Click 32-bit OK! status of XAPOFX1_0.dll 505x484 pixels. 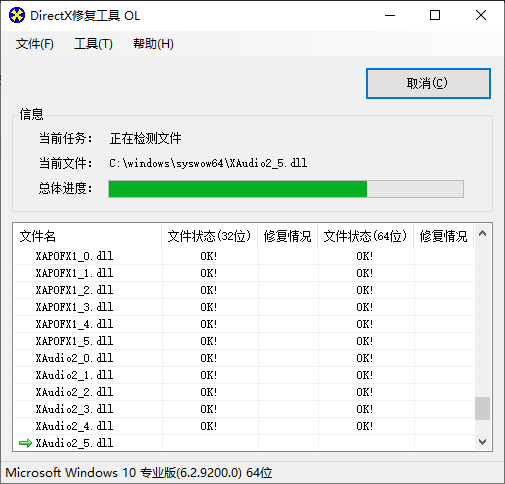[209, 256]
